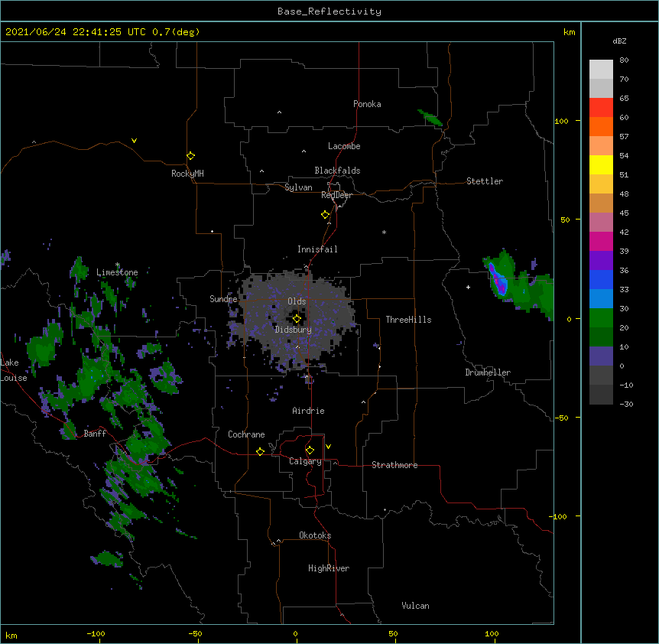Click the dBZ legend heading

[x=619, y=41]
